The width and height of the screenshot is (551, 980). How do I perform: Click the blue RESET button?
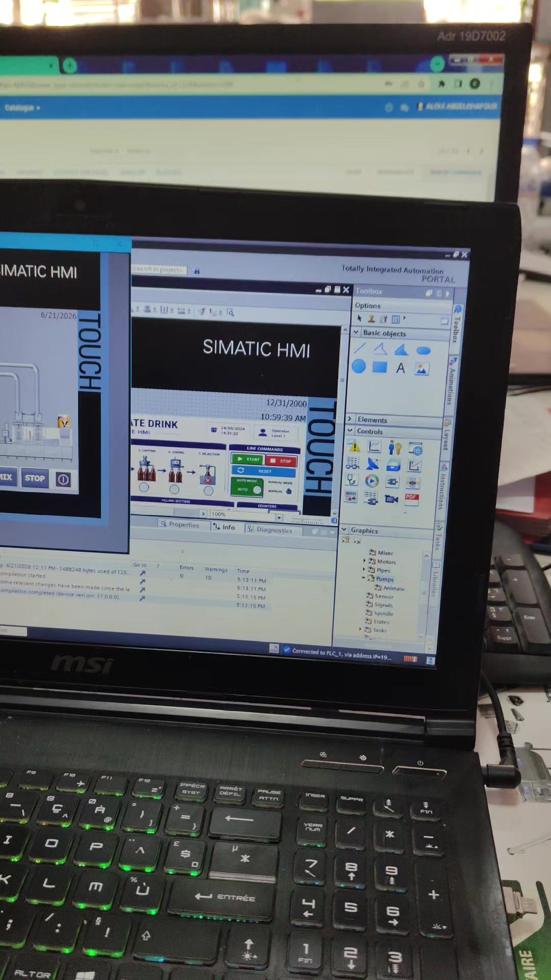264,471
